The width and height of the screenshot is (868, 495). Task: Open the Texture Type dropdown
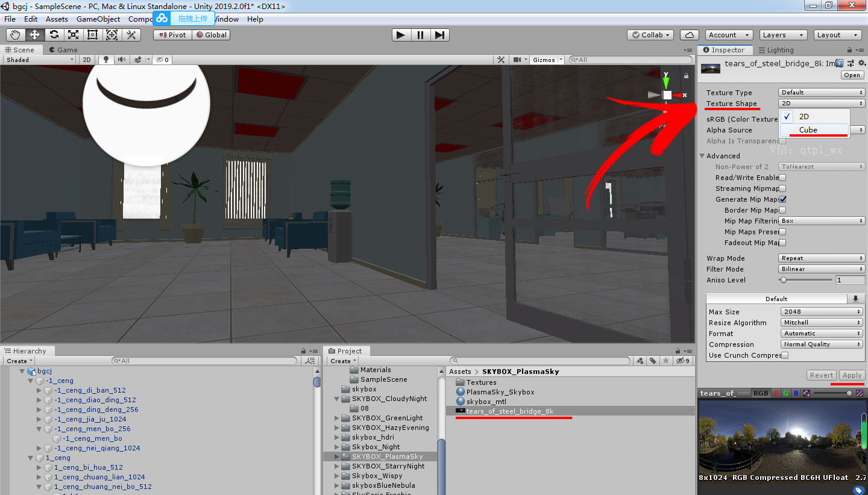[822, 93]
